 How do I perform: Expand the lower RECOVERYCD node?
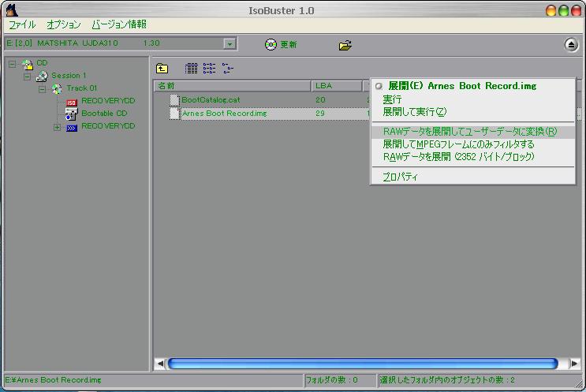pyautogui.click(x=57, y=128)
